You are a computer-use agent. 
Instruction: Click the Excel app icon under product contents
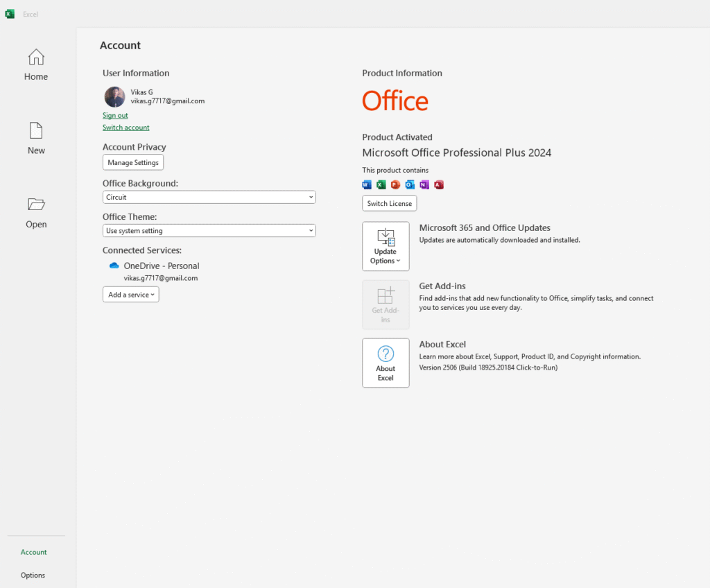click(x=381, y=184)
